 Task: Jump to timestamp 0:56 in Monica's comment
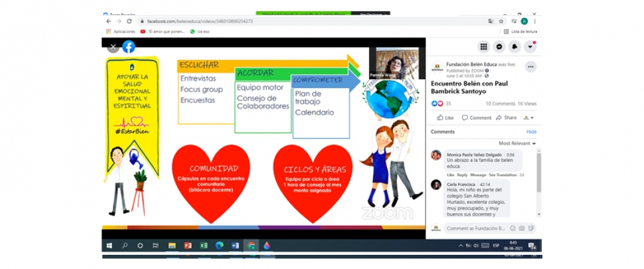511,155
